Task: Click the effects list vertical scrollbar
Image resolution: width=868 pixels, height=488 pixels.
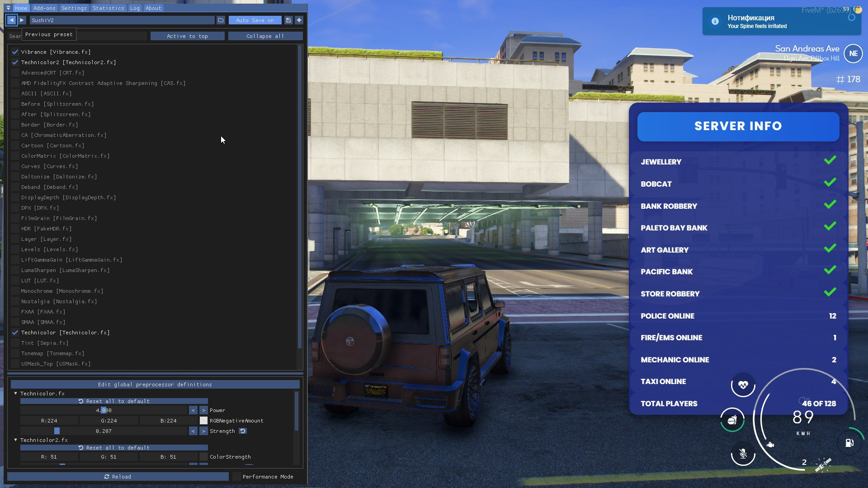Action: point(299,197)
